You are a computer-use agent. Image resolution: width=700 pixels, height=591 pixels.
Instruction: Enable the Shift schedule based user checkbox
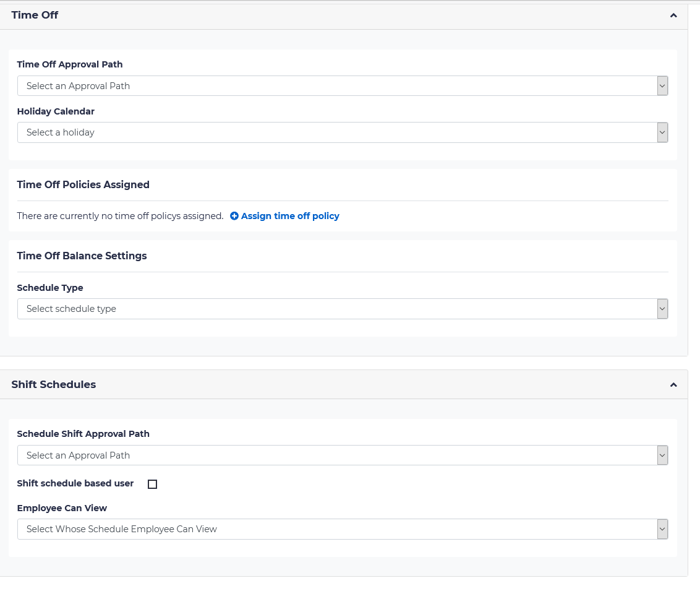[153, 485]
